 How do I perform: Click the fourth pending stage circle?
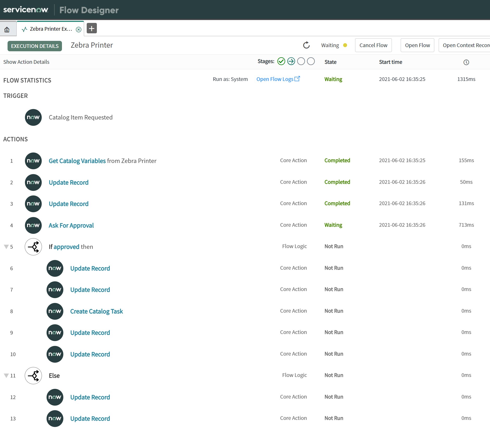coord(311,61)
